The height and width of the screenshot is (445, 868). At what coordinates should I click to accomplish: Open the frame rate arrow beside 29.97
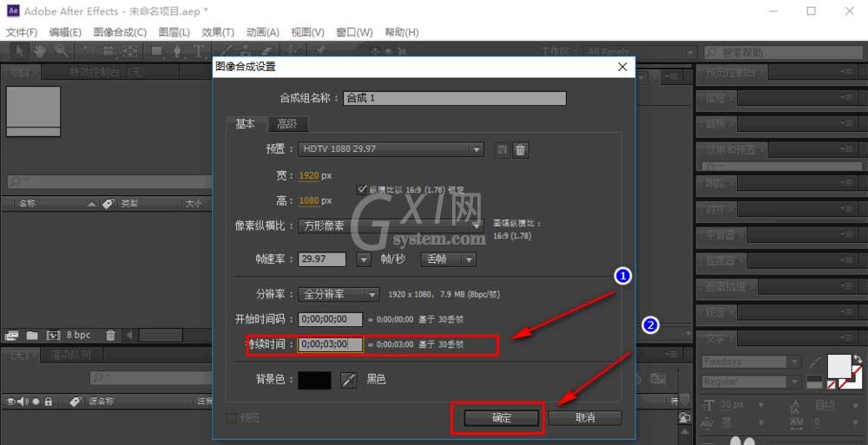[363, 259]
